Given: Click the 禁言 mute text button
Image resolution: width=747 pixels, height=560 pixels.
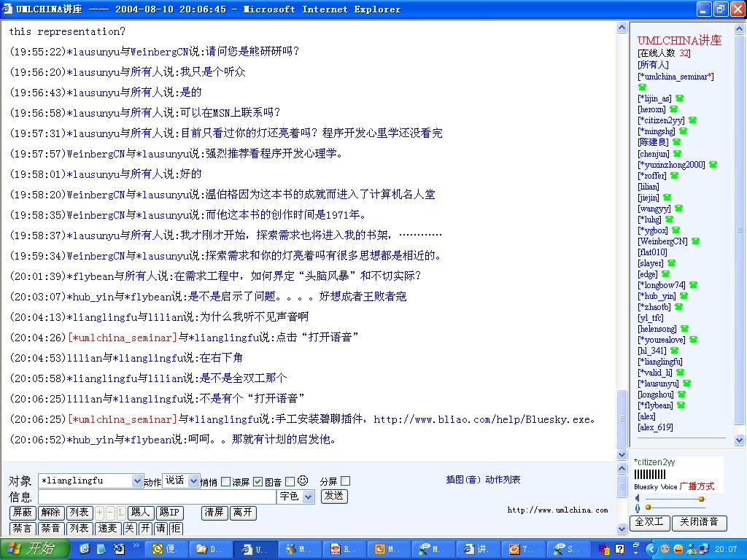Looking at the screenshot, I should (x=23, y=528).
